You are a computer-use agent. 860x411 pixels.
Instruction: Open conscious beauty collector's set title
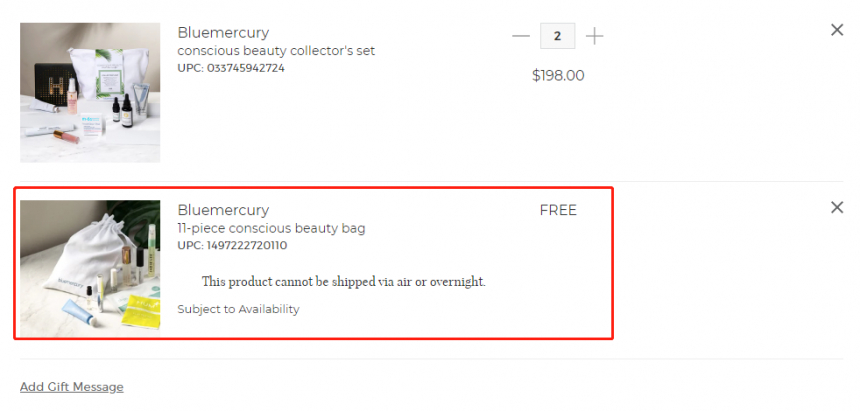click(x=276, y=51)
